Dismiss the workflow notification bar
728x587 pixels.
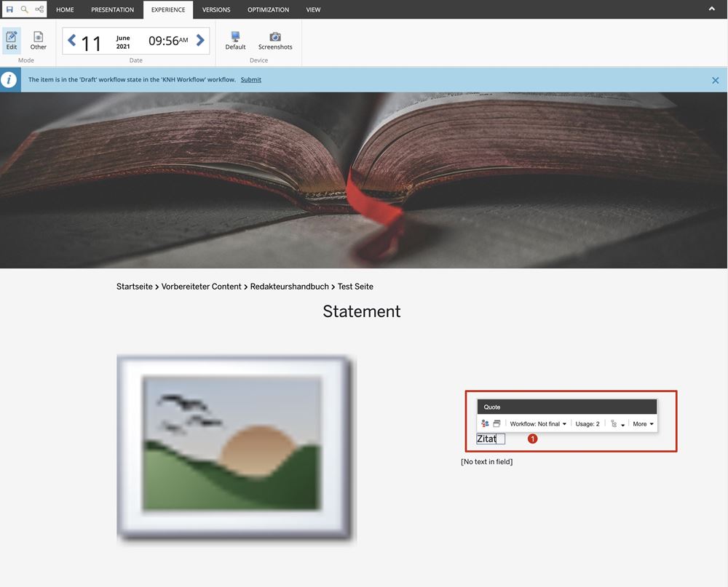pos(716,80)
